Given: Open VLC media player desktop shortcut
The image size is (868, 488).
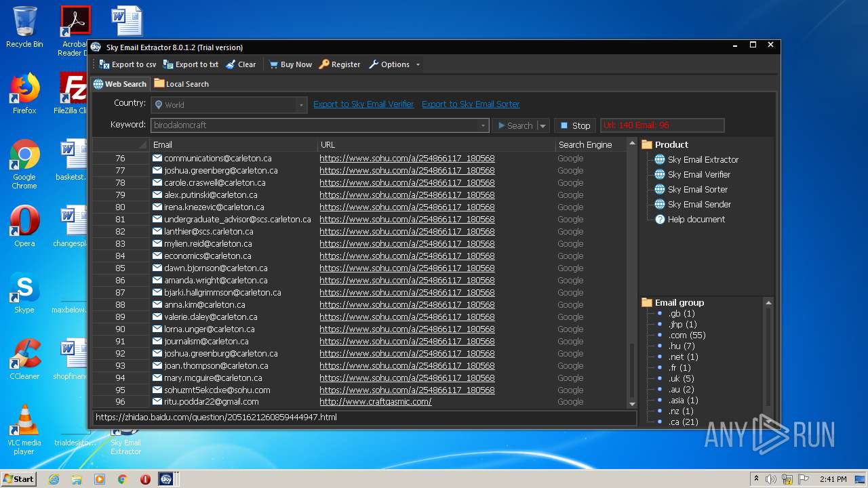Looking at the screenshot, I should click(x=24, y=430).
